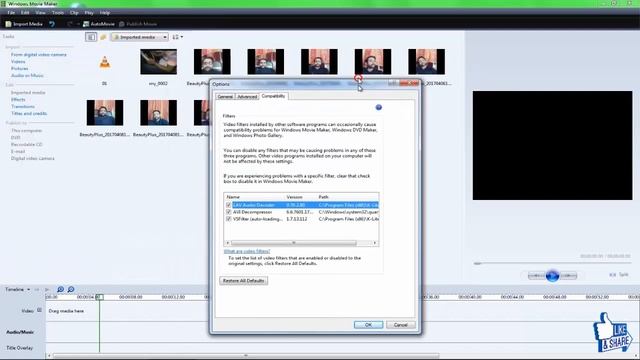Zoom in the timeline
Viewport: 640px width, 360px height.
pyautogui.click(x=60, y=289)
